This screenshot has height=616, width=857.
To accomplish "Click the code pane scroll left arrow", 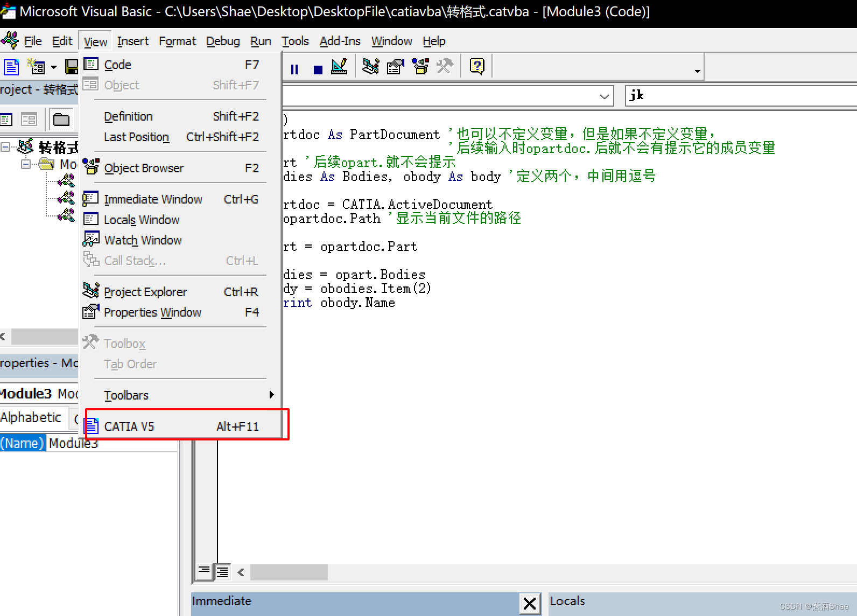I will [241, 572].
